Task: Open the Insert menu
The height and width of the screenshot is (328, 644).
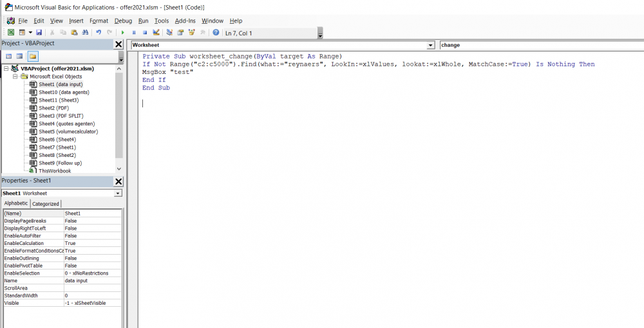Action: coord(76,21)
